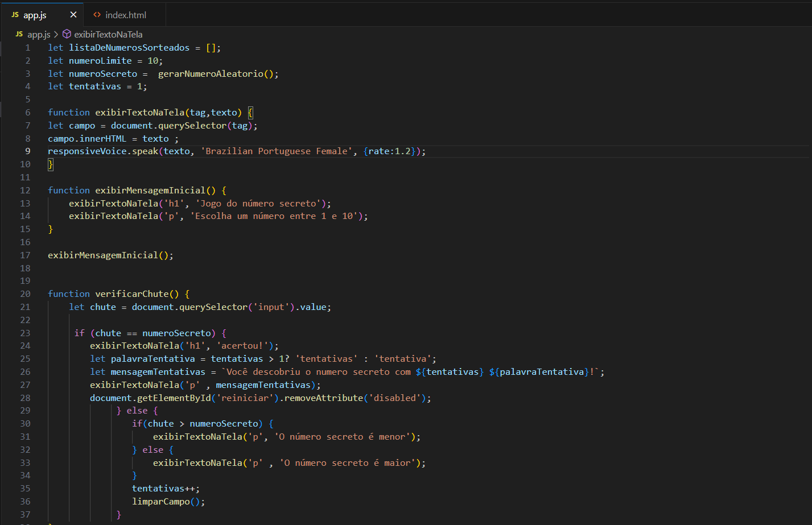The image size is (812, 525).
Task: Click line number 20 in the gutter
Action: [x=25, y=294]
